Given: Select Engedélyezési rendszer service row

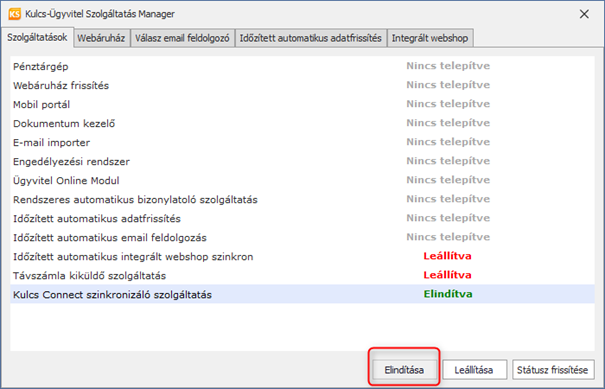Looking at the screenshot, I should point(302,161).
